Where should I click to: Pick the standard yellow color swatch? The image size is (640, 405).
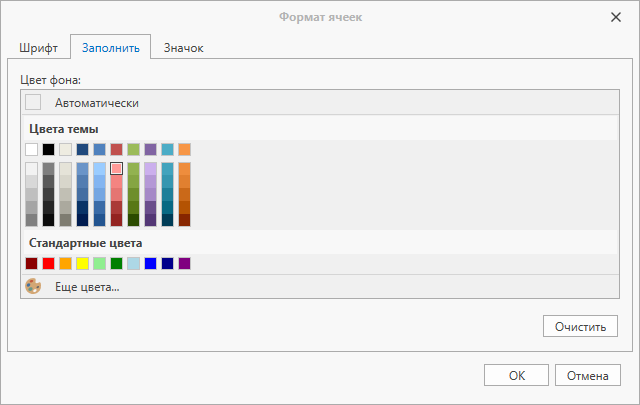(82, 263)
